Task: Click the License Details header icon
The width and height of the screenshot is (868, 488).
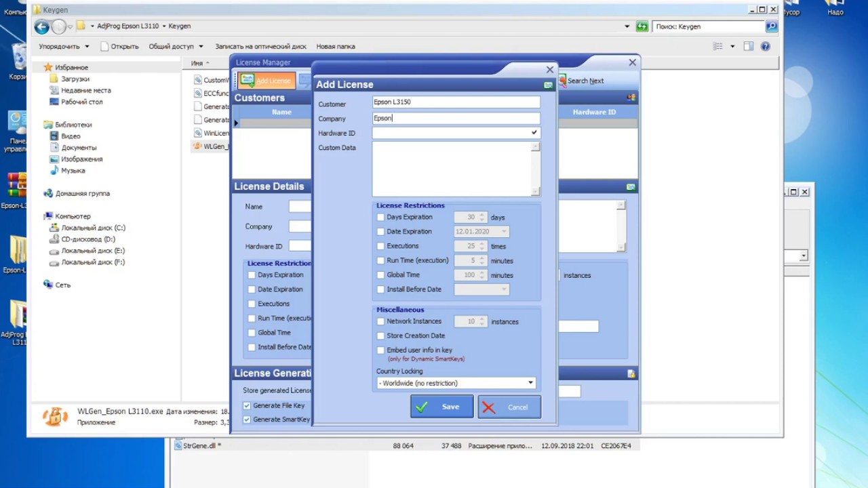Action: (631, 186)
